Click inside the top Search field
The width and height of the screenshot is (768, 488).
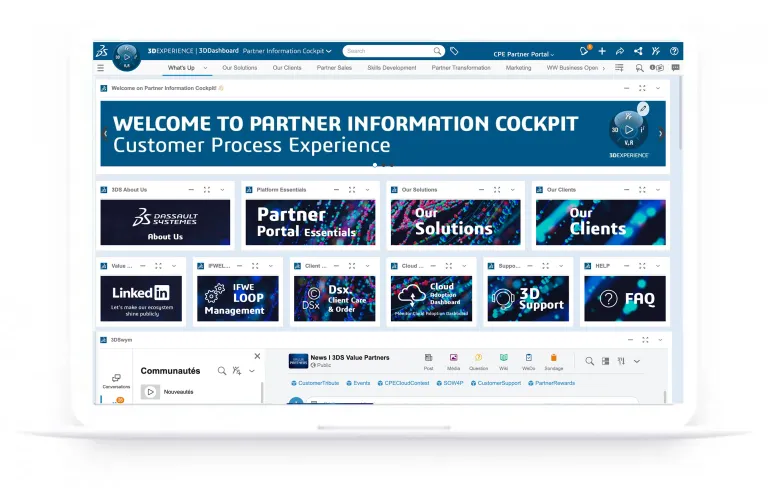[393, 51]
